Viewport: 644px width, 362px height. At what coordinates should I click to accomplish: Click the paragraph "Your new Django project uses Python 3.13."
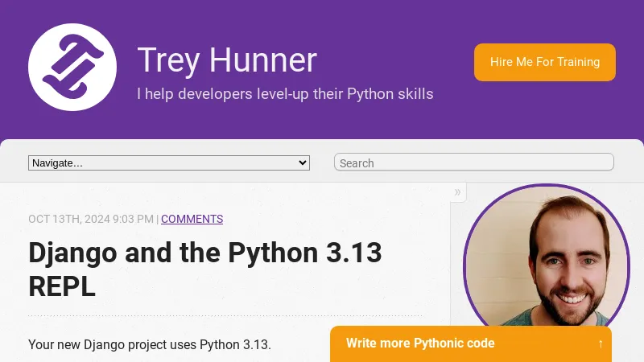(x=150, y=344)
